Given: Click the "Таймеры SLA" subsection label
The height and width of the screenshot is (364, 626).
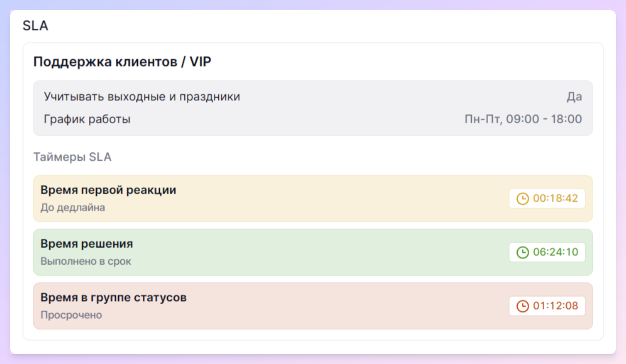Looking at the screenshot, I should 72,157.
